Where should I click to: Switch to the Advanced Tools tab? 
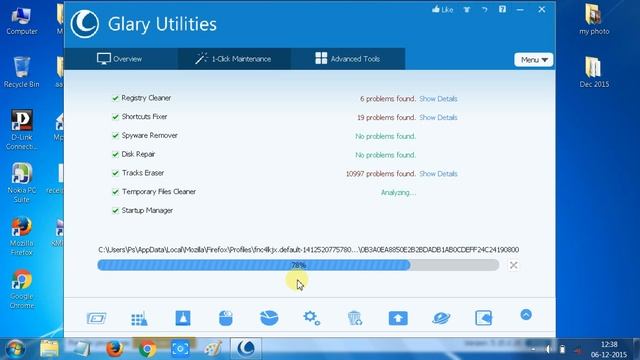(x=348, y=59)
